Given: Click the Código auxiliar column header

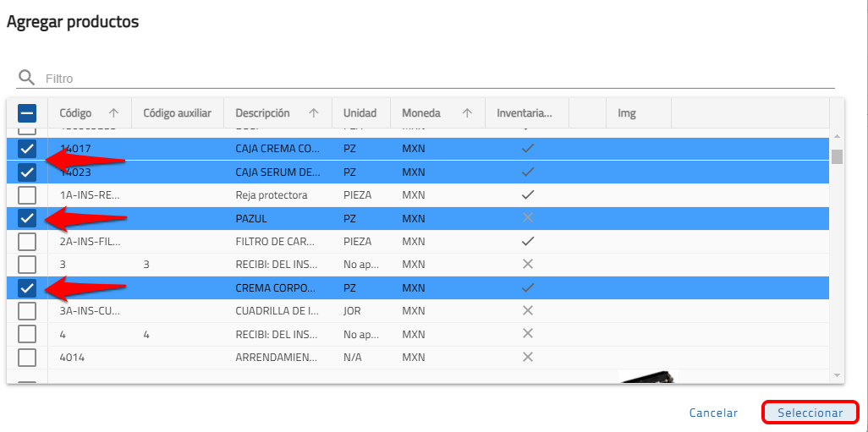Looking at the screenshot, I should (x=177, y=113).
